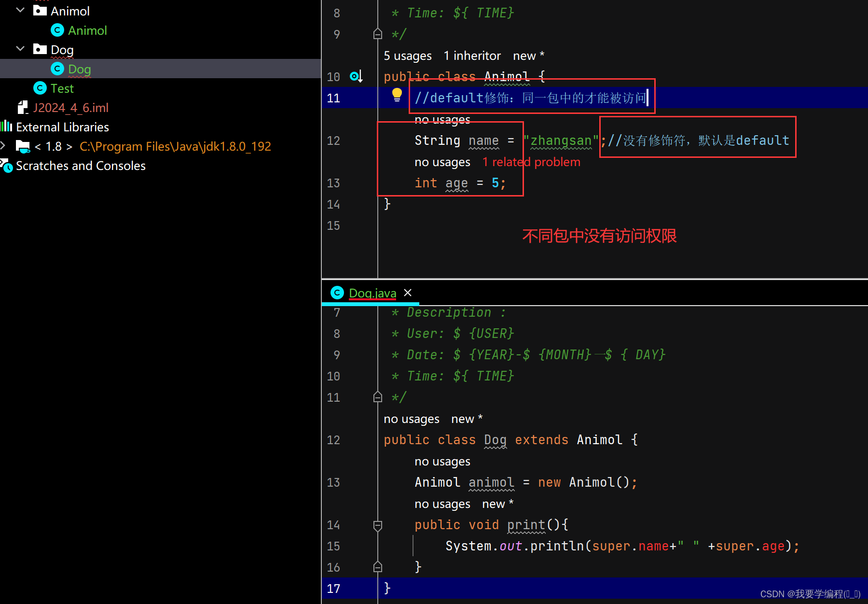Toggle comment fold marker at Dog line 11
The height and width of the screenshot is (604, 868).
tap(378, 397)
